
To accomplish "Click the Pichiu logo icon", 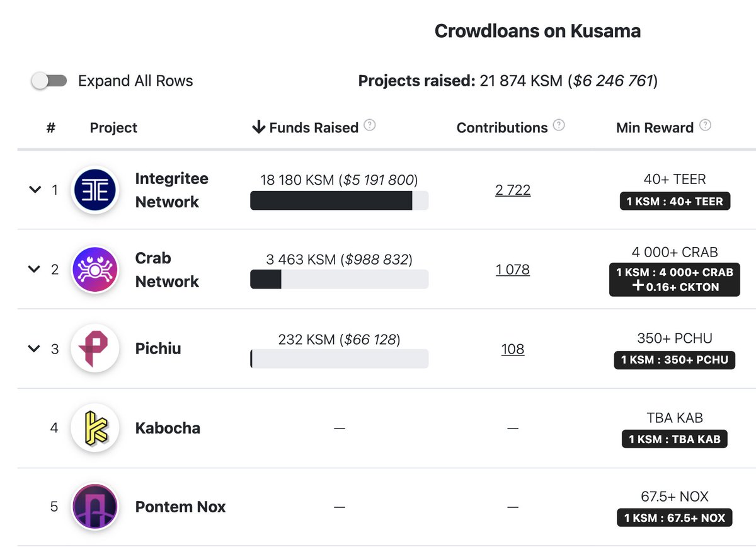I will click(x=95, y=348).
